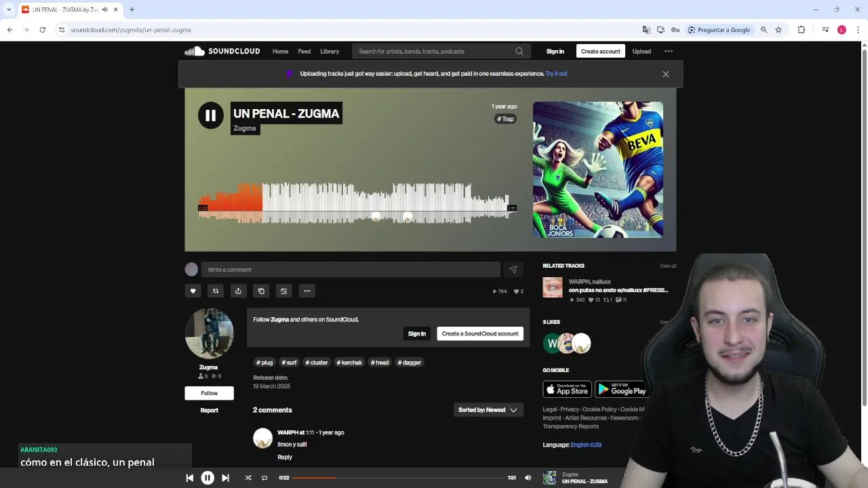Skip to next track in bottom player

(225, 478)
